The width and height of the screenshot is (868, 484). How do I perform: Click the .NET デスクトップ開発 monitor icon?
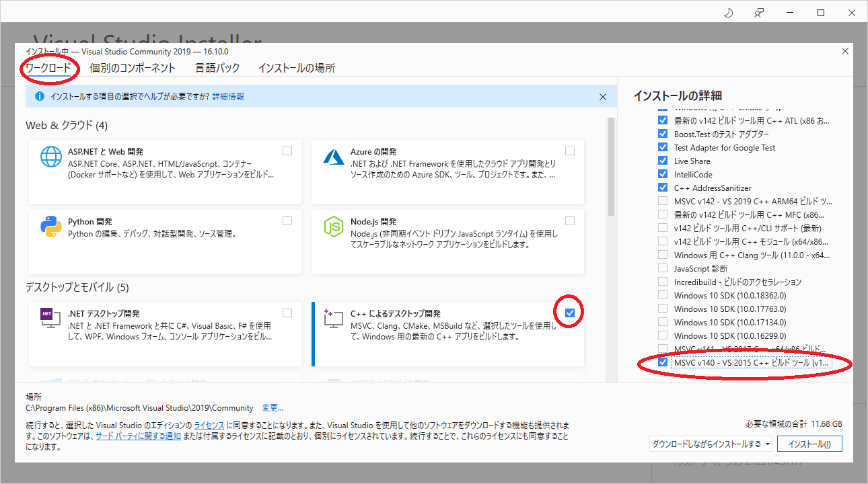(x=50, y=319)
